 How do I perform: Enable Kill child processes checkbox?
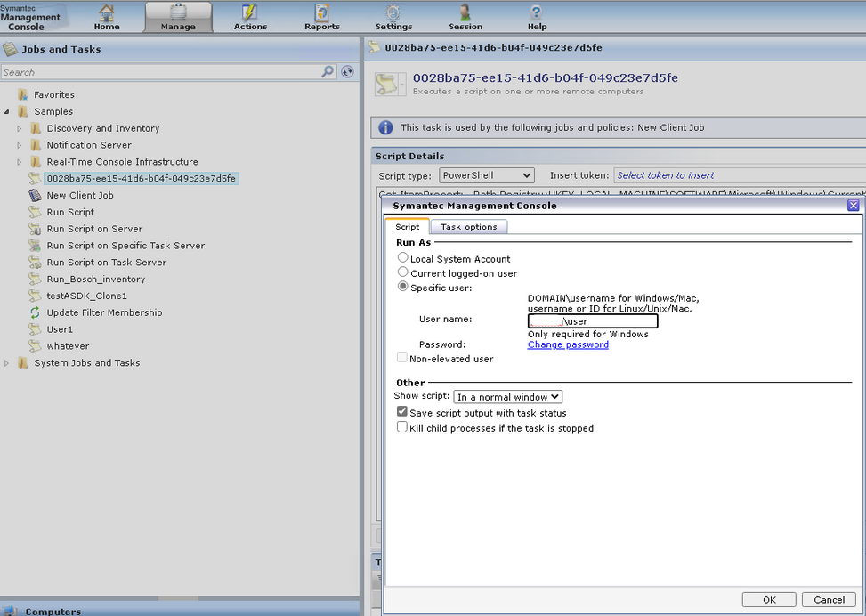pyautogui.click(x=402, y=427)
